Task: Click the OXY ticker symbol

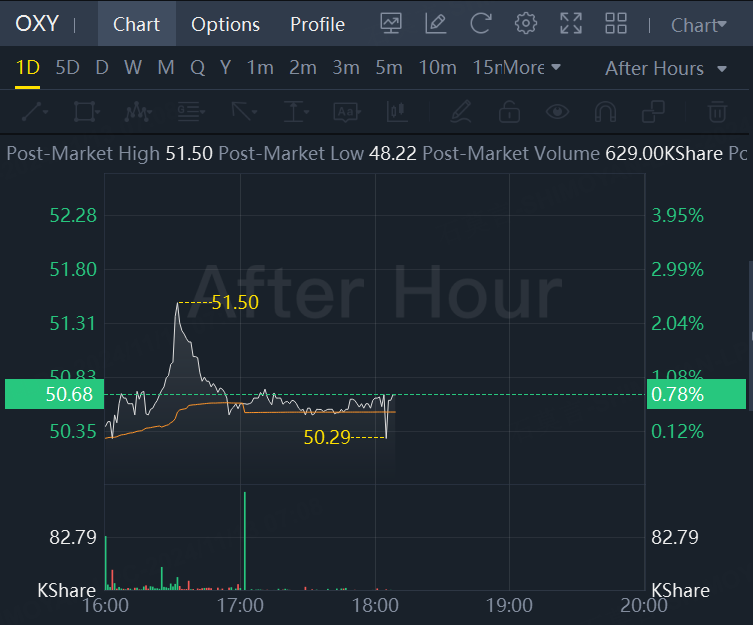Action: (x=37, y=24)
